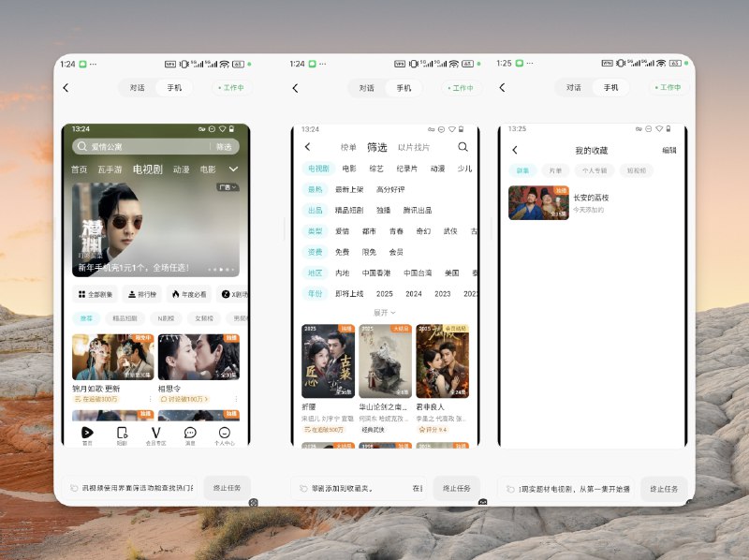This screenshot has width=749, height=560.
Task: Click the 编辑 button in 我的收藏
Action: (668, 150)
